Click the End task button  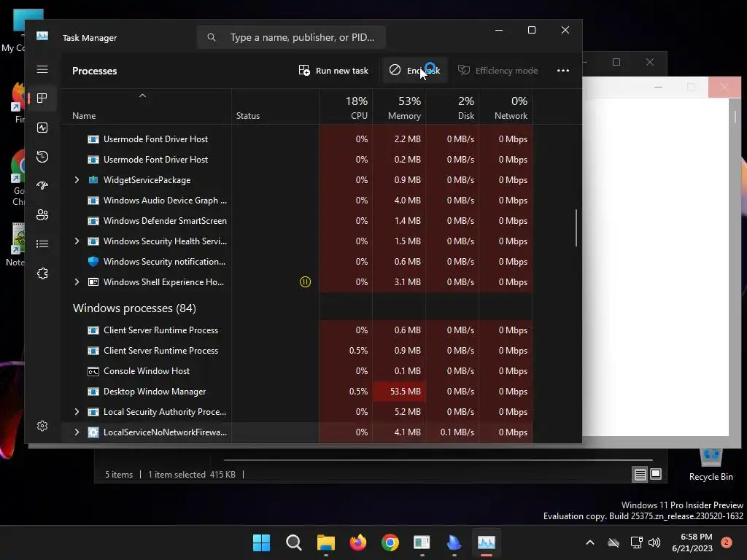414,71
